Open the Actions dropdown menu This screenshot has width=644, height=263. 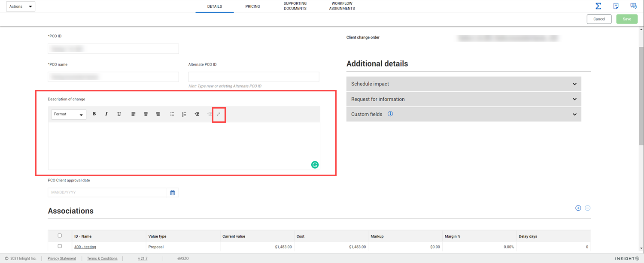coord(21,6)
